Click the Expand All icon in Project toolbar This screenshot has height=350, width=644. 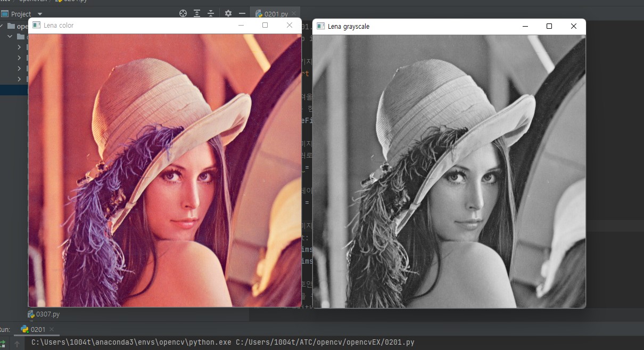(x=197, y=13)
